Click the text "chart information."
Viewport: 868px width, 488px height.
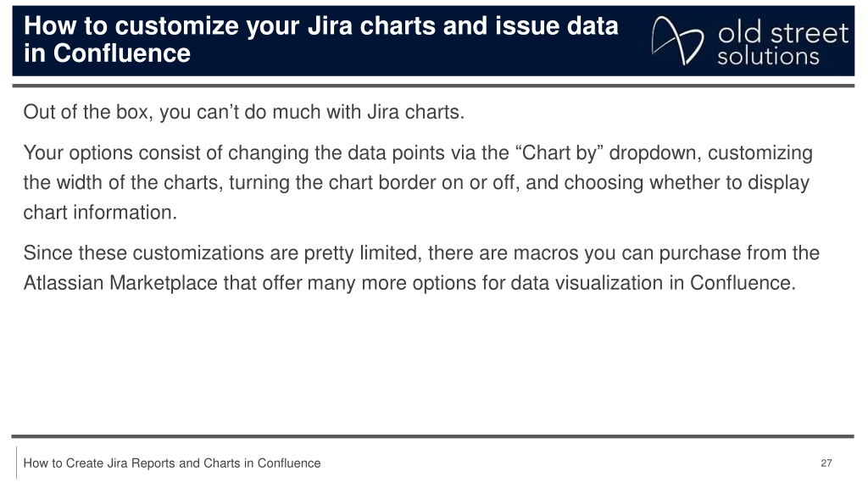pos(100,213)
